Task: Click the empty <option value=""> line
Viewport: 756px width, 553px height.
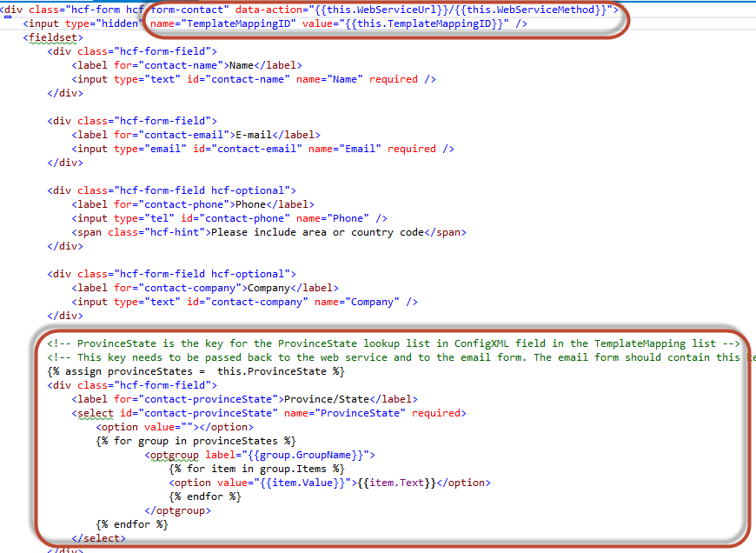Action: click(x=175, y=427)
